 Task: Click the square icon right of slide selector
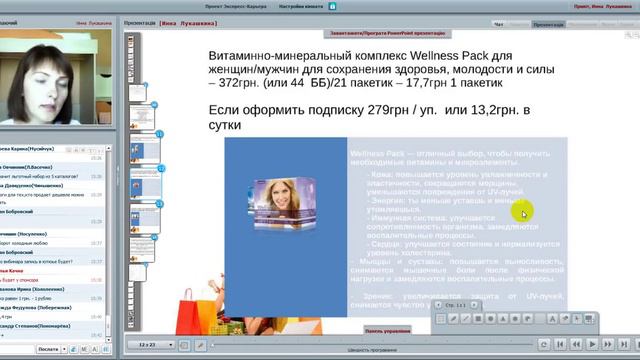click(x=184, y=345)
